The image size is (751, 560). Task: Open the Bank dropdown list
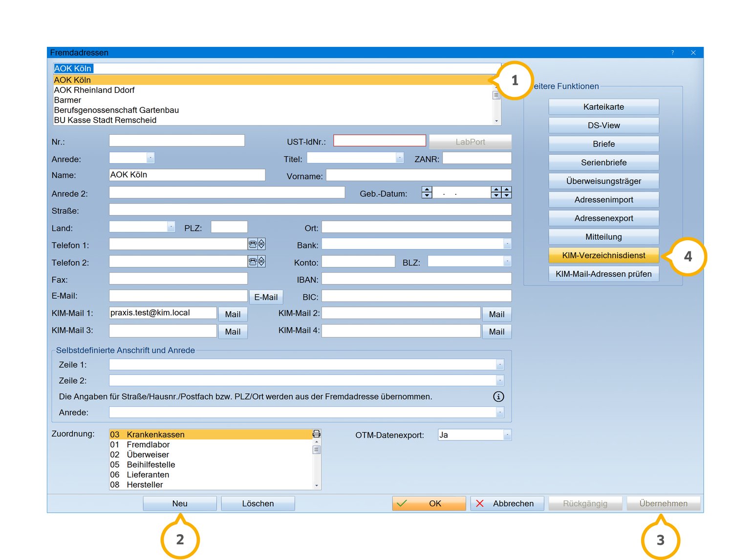click(507, 244)
